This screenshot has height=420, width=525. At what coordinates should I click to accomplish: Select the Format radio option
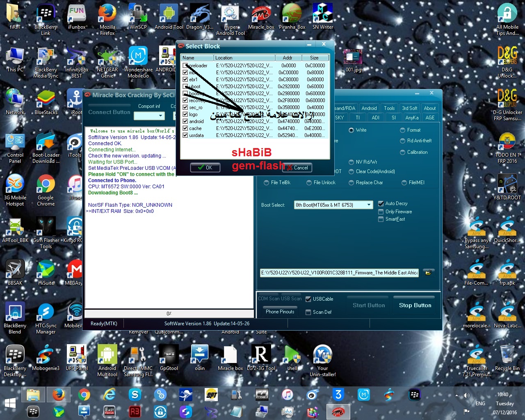pos(403,130)
